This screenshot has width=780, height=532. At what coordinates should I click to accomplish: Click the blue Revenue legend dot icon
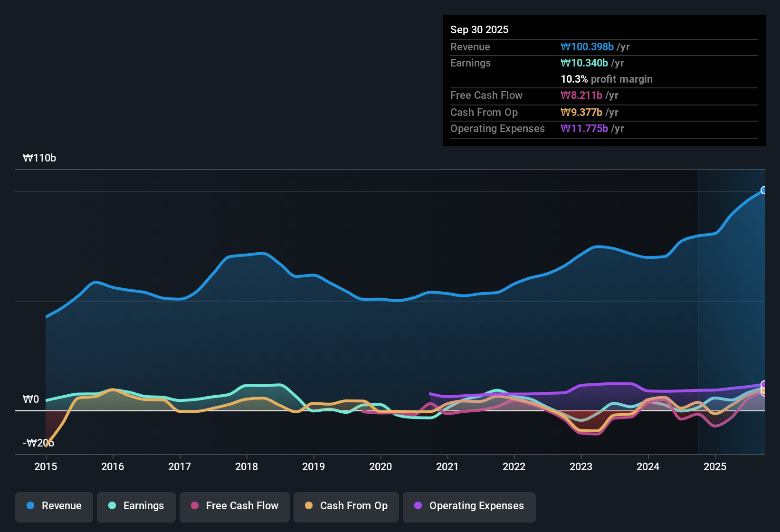(30, 506)
